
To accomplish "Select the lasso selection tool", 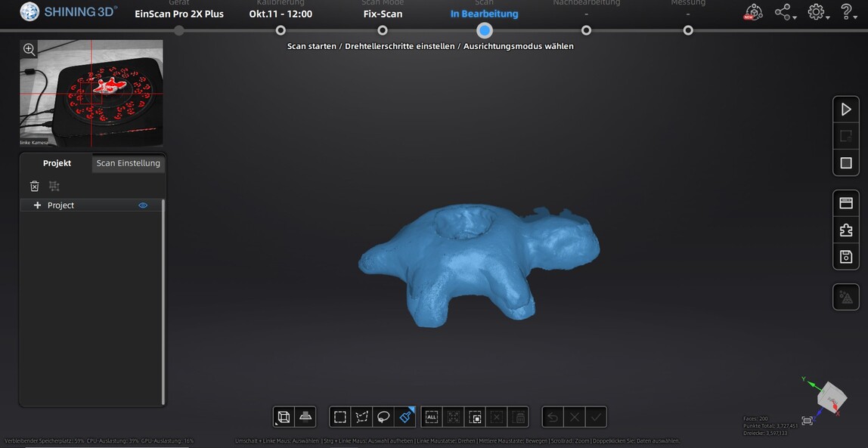I will [383, 417].
